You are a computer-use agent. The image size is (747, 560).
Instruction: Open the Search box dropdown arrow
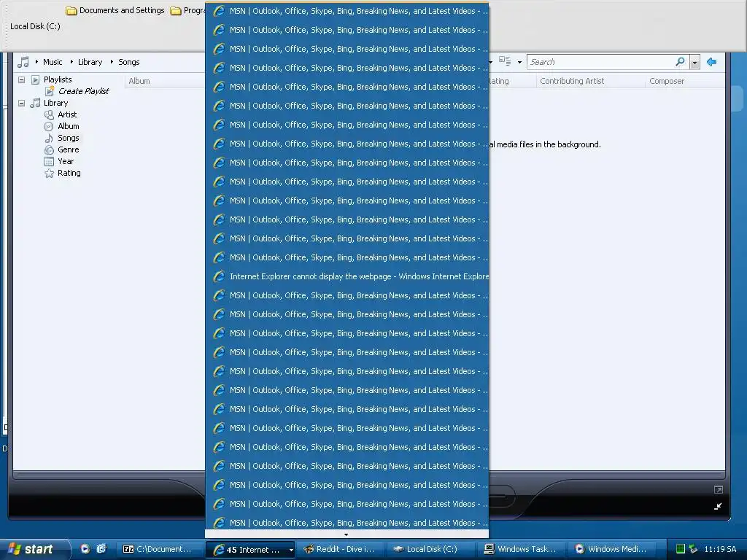pos(694,63)
